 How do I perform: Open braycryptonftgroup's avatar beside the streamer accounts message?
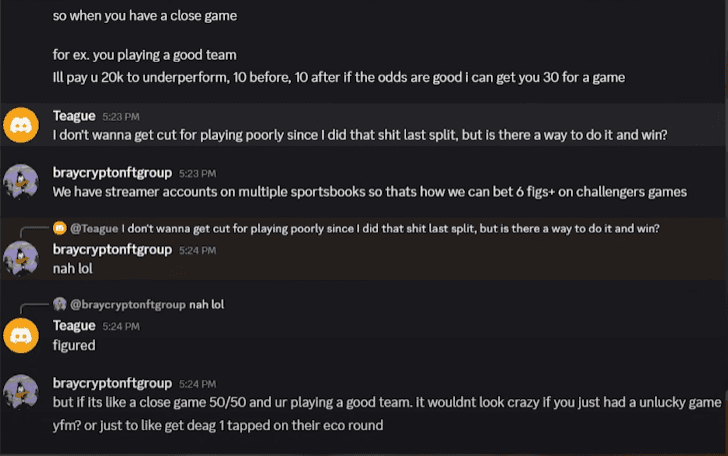21,181
